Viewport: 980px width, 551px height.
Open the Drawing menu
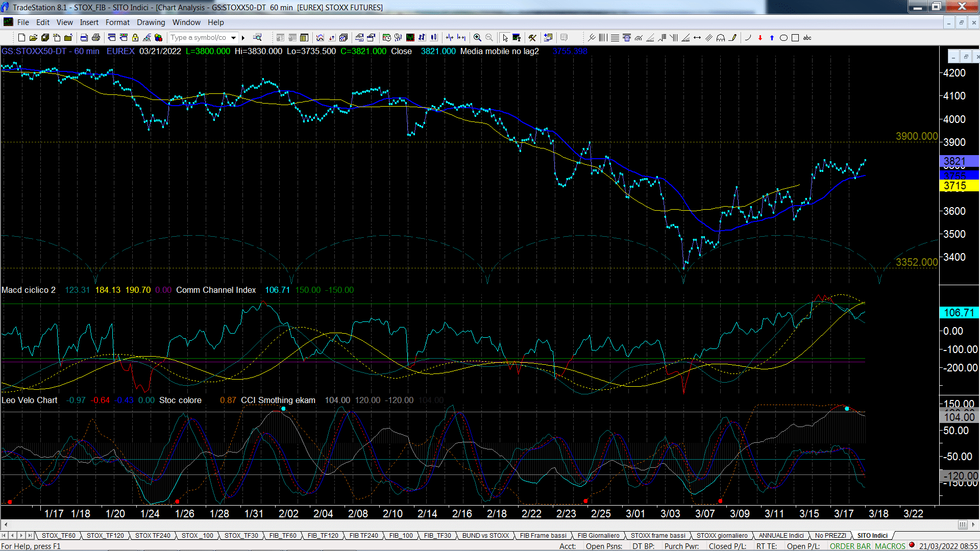[x=151, y=22]
